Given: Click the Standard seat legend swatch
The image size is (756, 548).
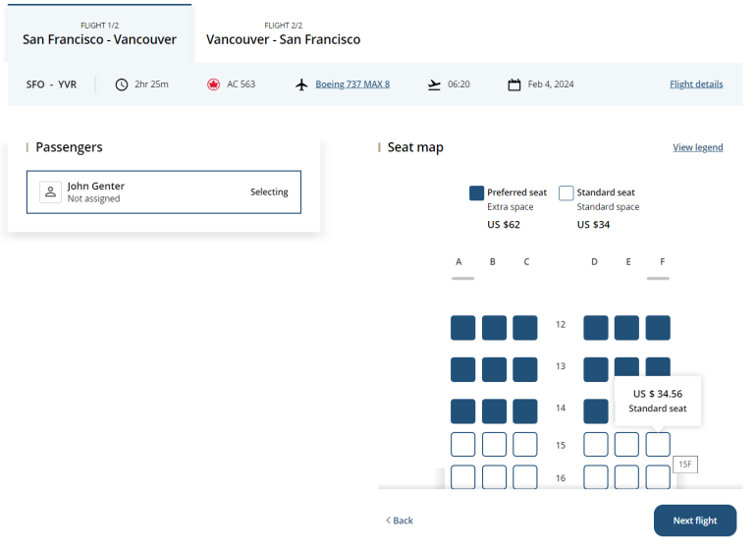Looking at the screenshot, I should 566,193.
